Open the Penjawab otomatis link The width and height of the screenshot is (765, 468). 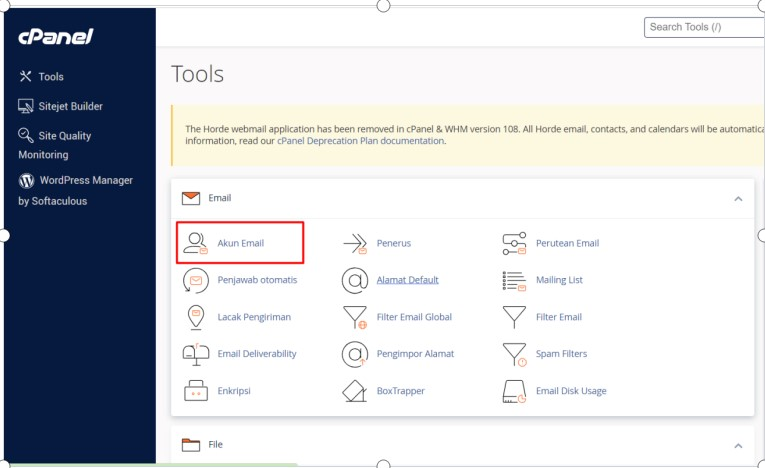tap(257, 280)
